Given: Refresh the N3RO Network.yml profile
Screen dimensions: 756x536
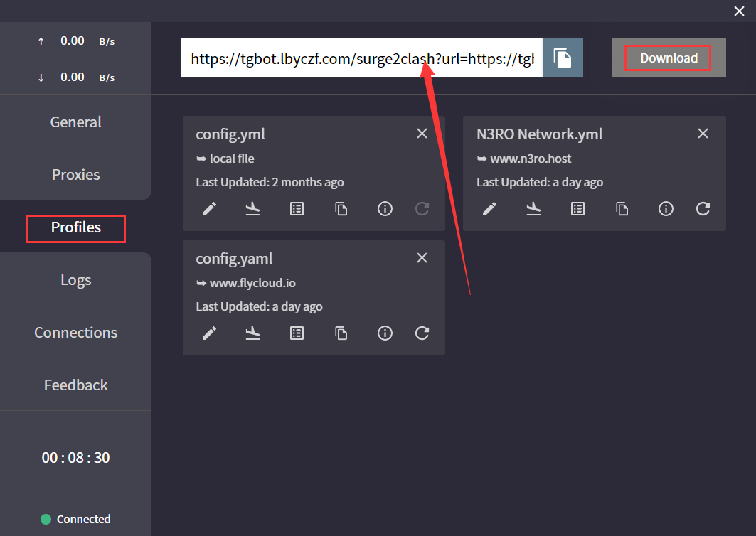Looking at the screenshot, I should pos(703,209).
